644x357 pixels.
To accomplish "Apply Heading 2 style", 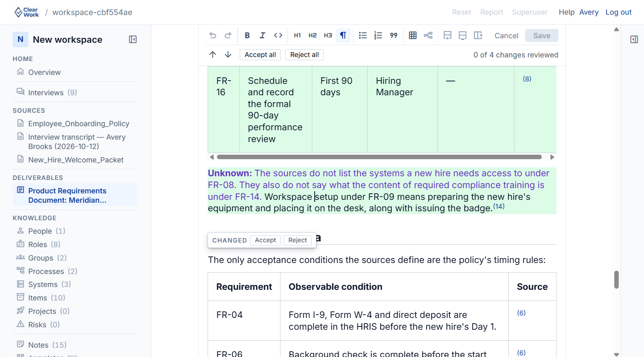I will pos(313,35).
